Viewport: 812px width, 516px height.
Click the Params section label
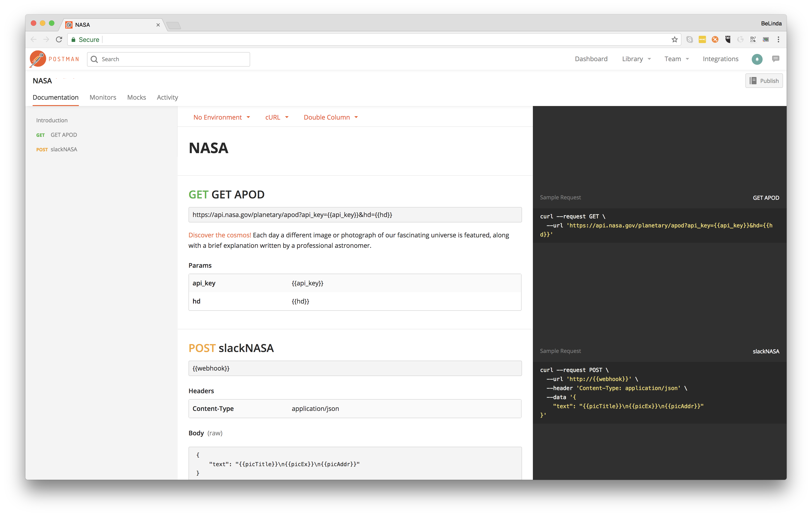coord(200,265)
